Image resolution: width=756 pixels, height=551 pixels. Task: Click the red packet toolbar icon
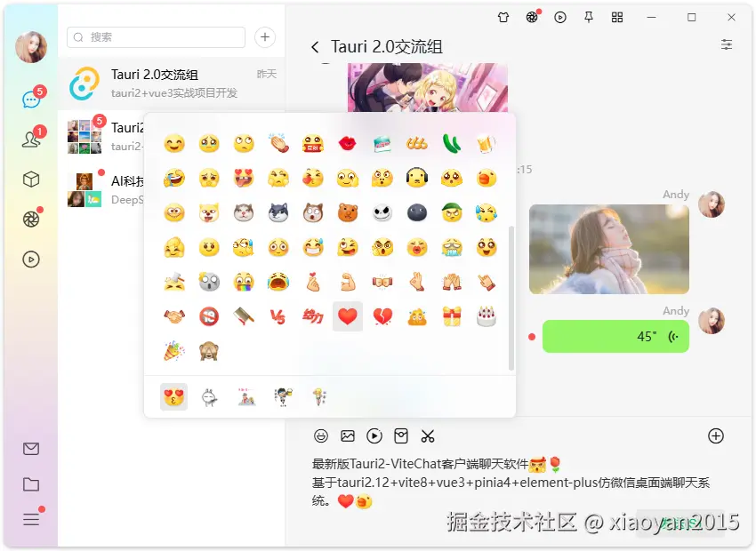tap(401, 436)
